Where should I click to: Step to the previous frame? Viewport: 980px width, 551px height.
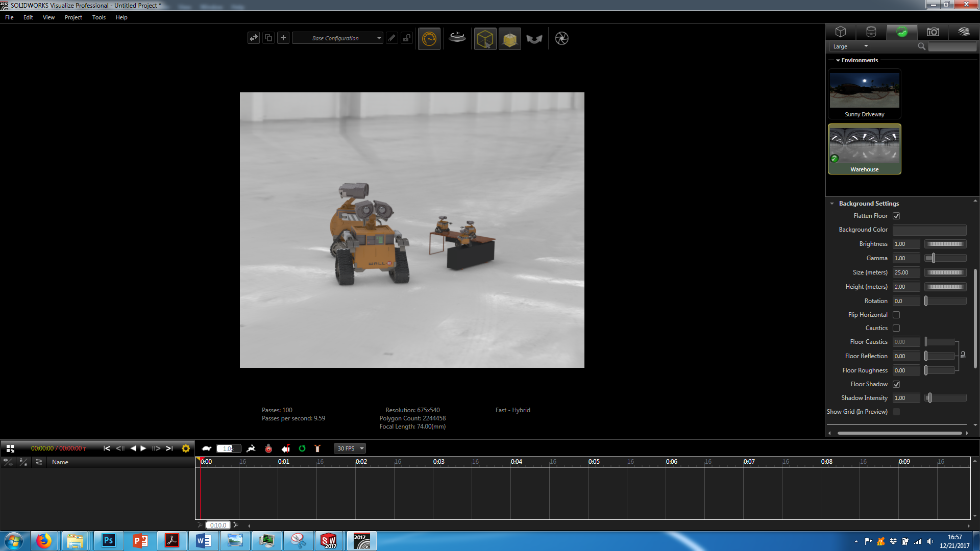pyautogui.click(x=120, y=448)
